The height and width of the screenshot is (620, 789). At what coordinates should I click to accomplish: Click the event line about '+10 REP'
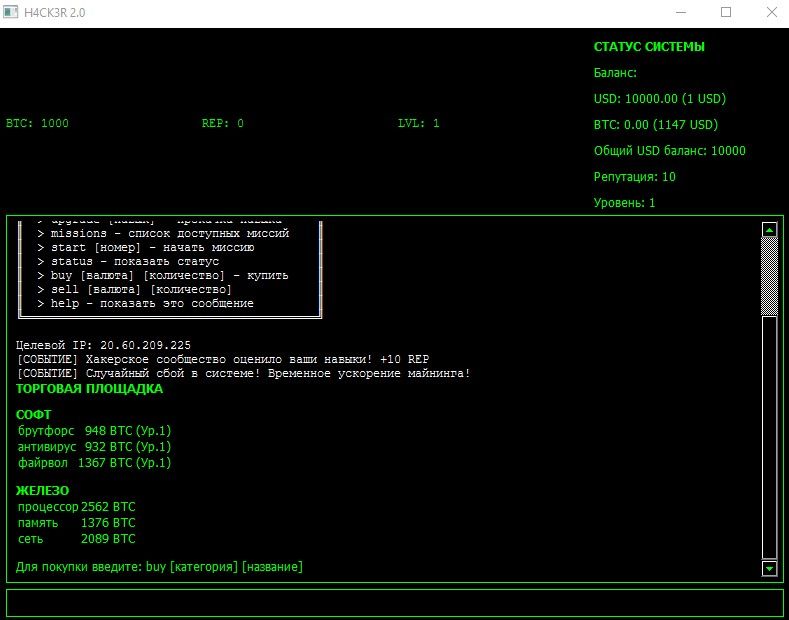click(223, 359)
